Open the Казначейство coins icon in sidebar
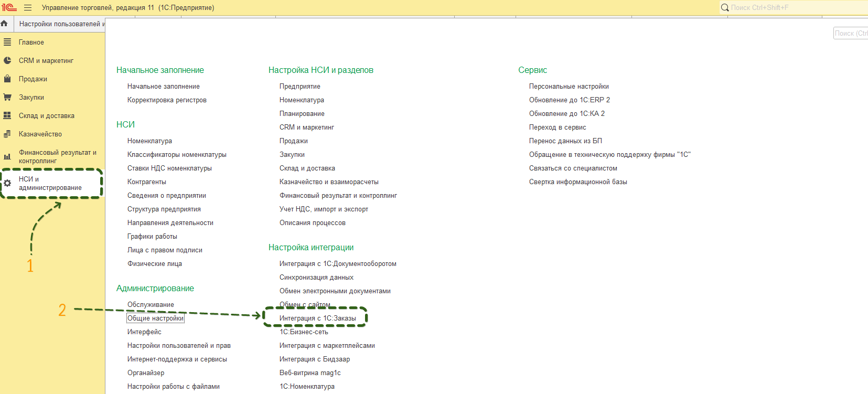 coord(7,134)
